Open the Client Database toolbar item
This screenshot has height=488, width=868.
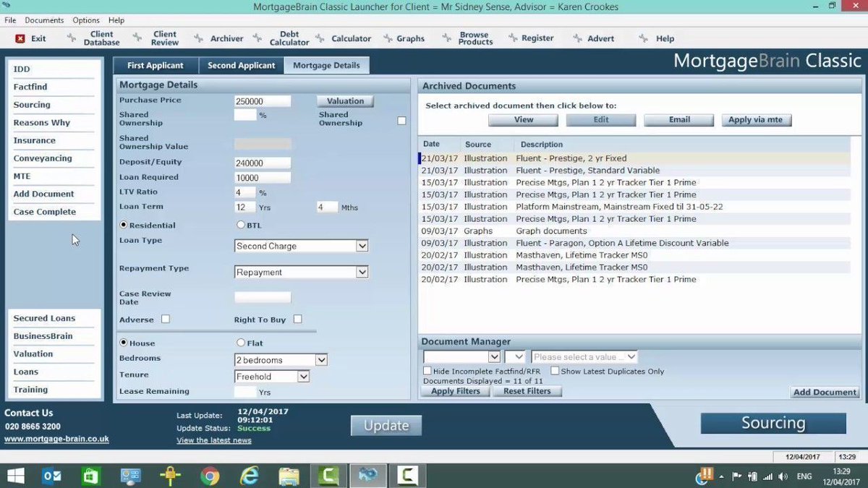94,38
